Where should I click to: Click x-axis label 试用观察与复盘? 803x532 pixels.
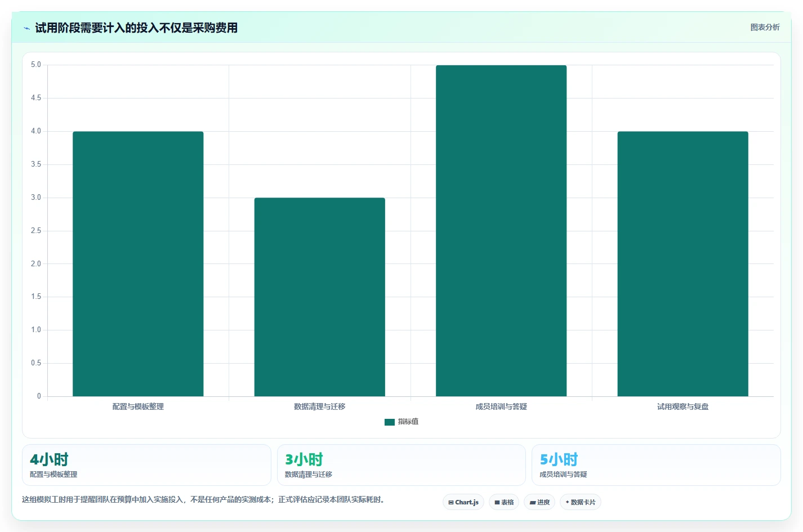[683, 406]
